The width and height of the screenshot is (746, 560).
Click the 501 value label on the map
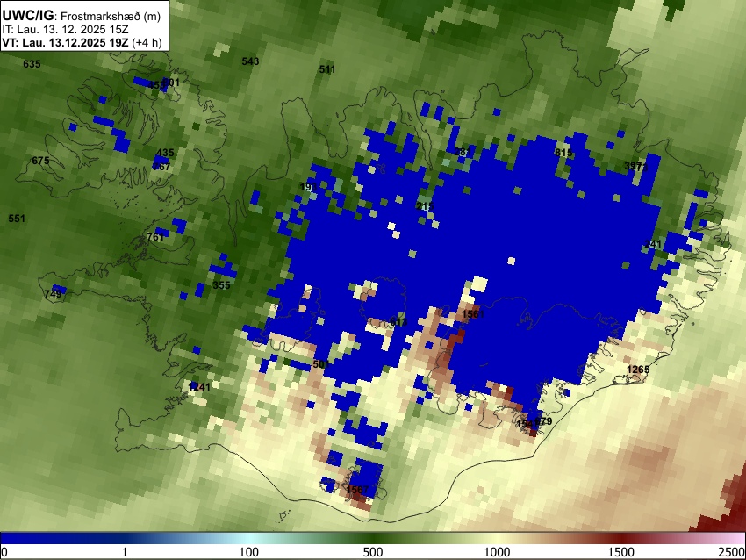point(321,364)
